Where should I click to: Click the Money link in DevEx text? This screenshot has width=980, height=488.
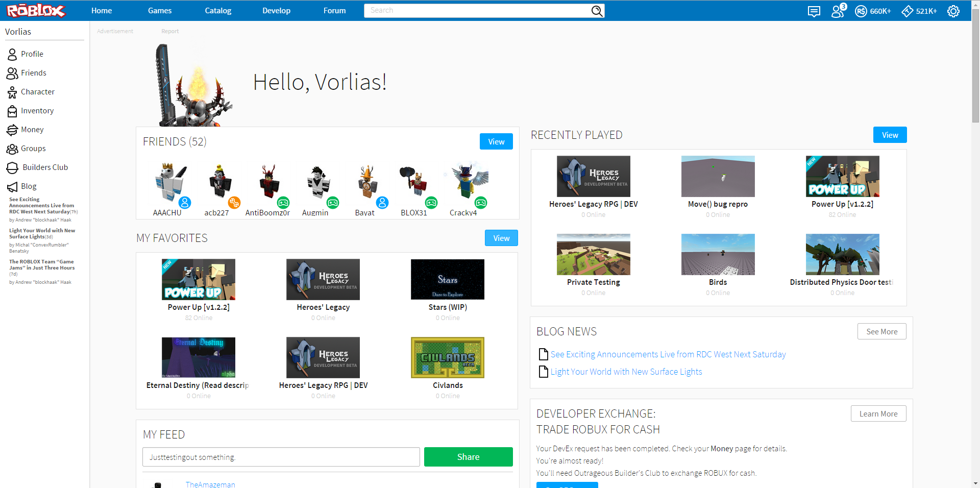pos(722,449)
